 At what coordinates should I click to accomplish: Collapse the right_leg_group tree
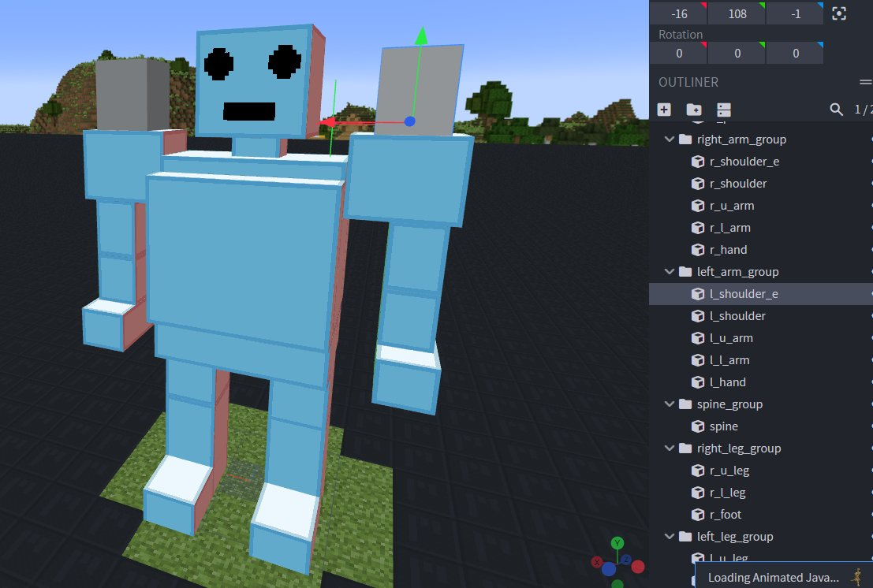(669, 448)
